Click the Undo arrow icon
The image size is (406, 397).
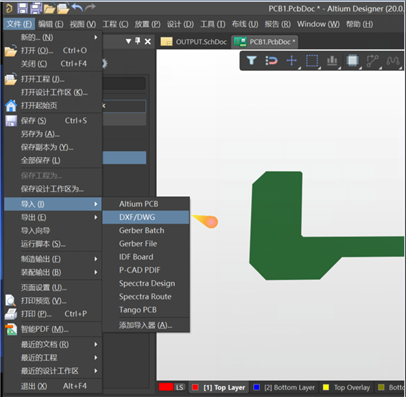77,8
